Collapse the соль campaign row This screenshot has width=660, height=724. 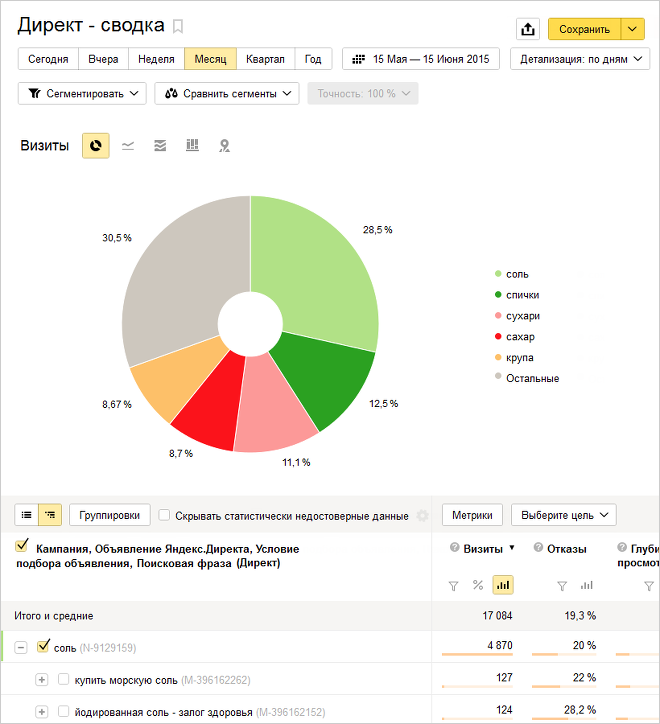20,647
